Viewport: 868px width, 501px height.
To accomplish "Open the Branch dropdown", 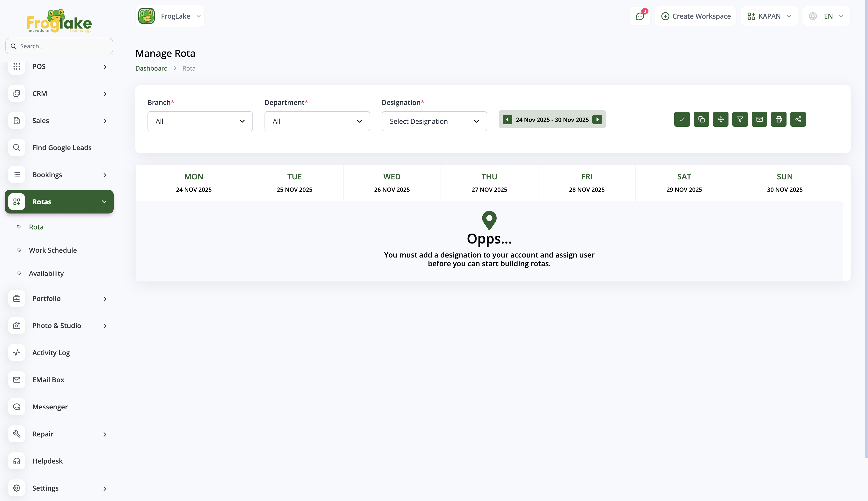I will click(x=200, y=121).
